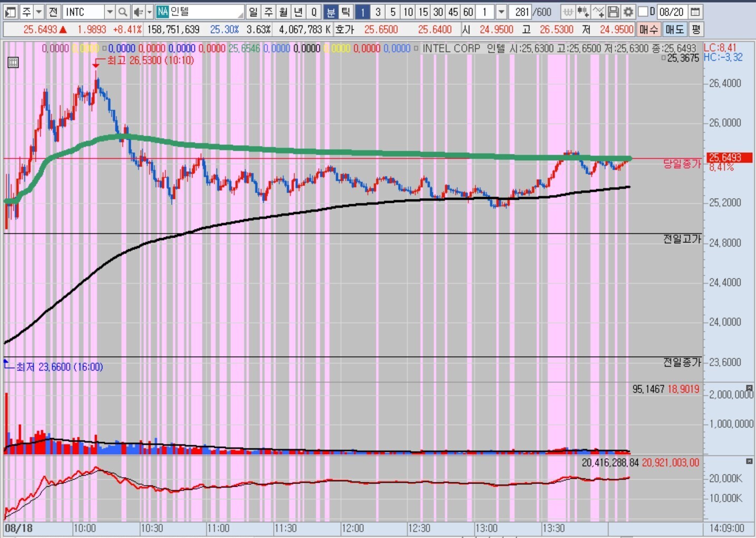Click the speaker sound icon
The height and width of the screenshot is (538, 756).
[x=138, y=12]
